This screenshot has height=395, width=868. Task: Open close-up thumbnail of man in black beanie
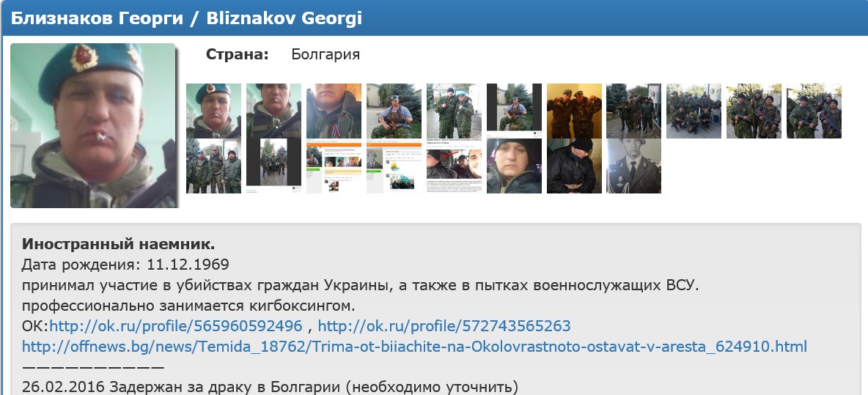(x=514, y=166)
